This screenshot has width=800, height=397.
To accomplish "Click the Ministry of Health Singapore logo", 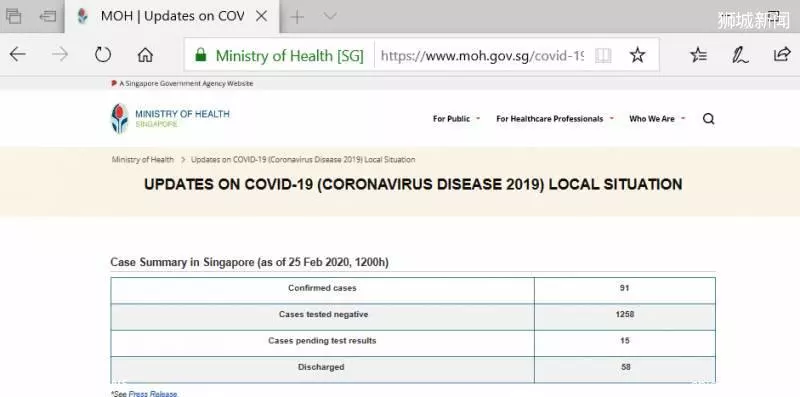I will (x=170, y=118).
